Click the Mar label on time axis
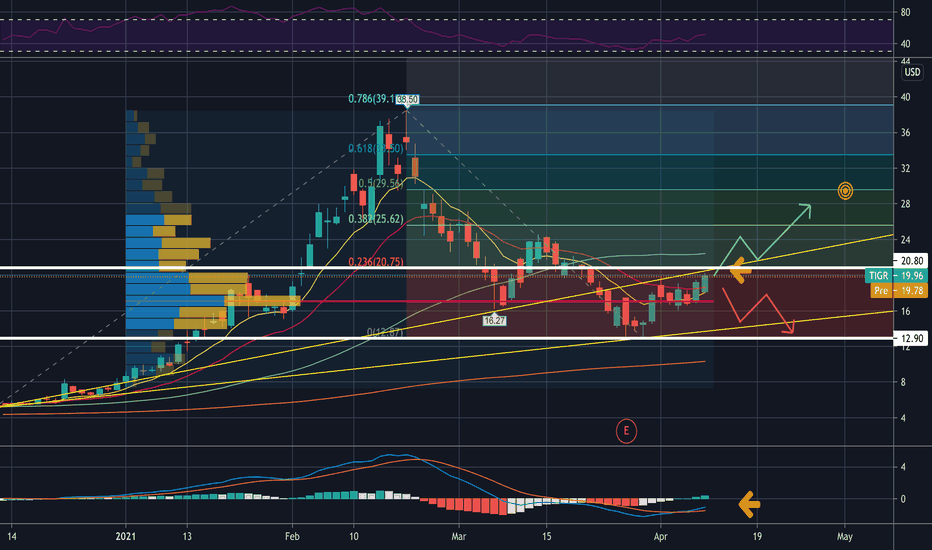The height and width of the screenshot is (550, 932). (x=459, y=536)
